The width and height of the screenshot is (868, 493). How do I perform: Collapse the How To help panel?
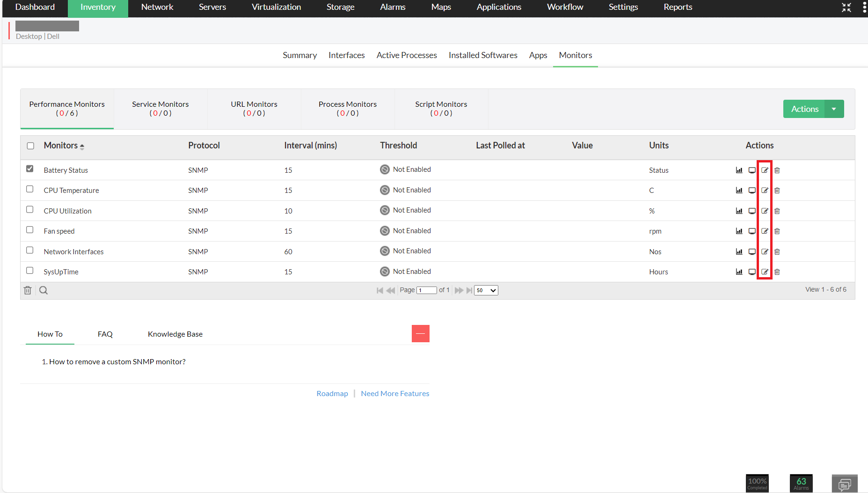[x=420, y=334]
